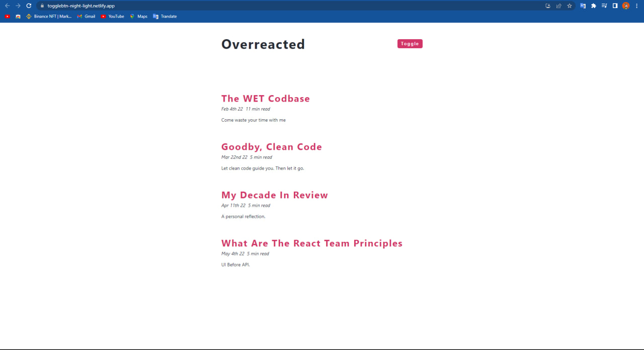The image size is (644, 350).
Task: Go back with the browser back arrow
Action: pyautogui.click(x=7, y=6)
